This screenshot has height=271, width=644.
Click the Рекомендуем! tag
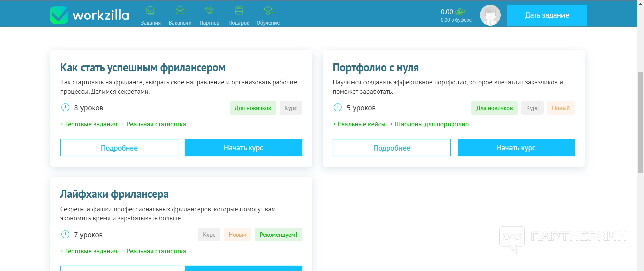click(278, 235)
